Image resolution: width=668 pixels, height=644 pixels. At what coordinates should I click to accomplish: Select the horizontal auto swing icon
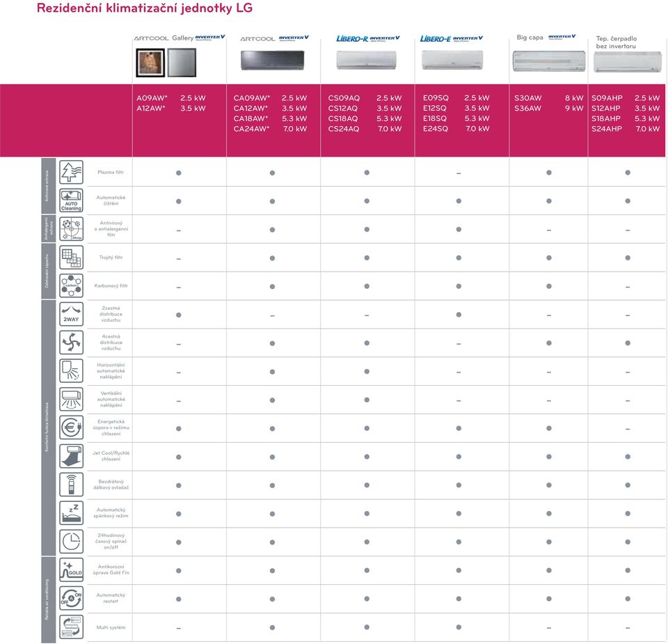[x=71, y=371]
